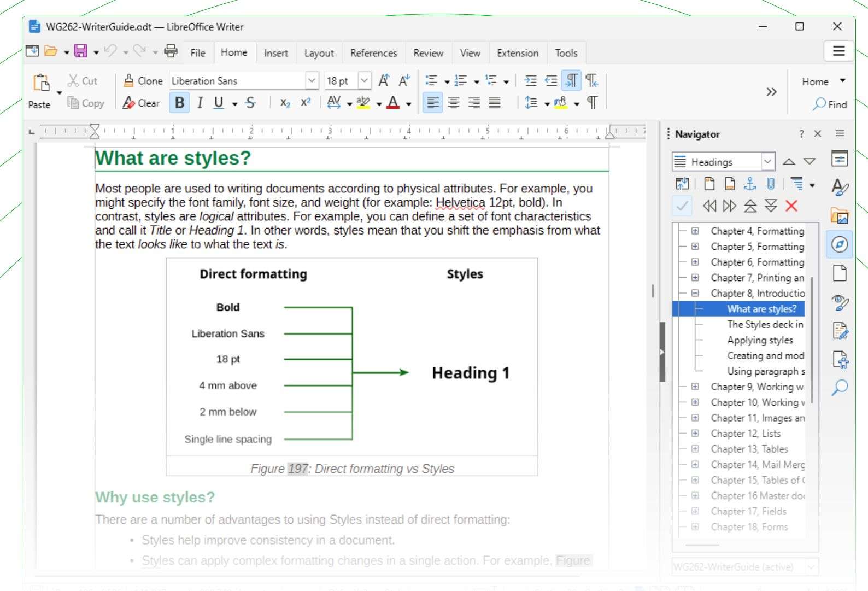This screenshot has width=868, height=591.
Task: Apply the yellow paragraph background color
Action: [x=561, y=103]
